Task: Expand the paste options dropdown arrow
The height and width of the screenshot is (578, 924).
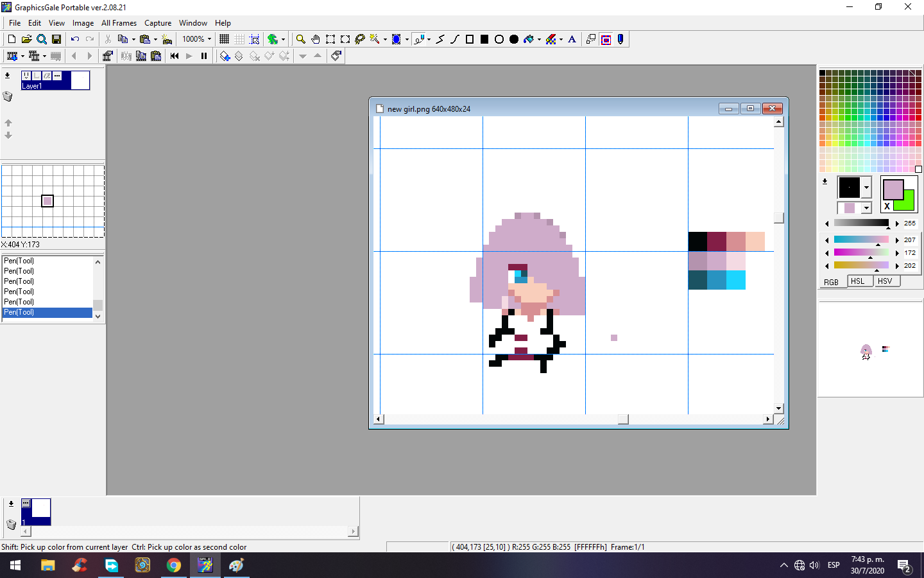Action: coord(155,39)
